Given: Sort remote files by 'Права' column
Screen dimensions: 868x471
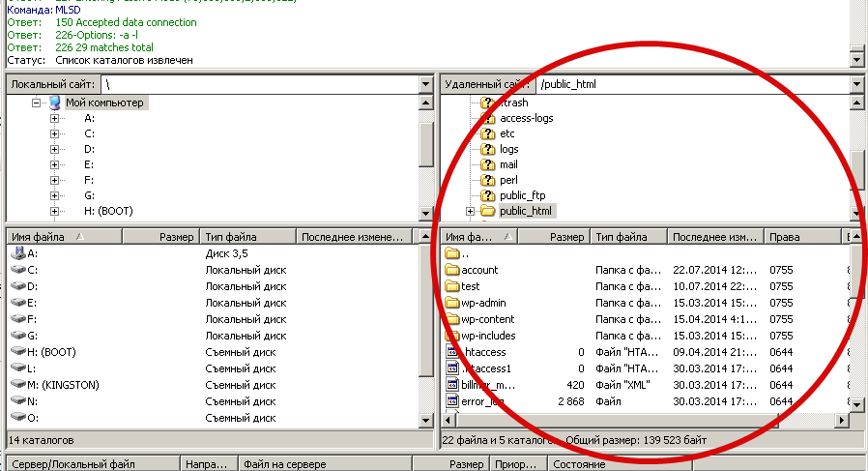Looking at the screenshot, I should click(802, 237).
